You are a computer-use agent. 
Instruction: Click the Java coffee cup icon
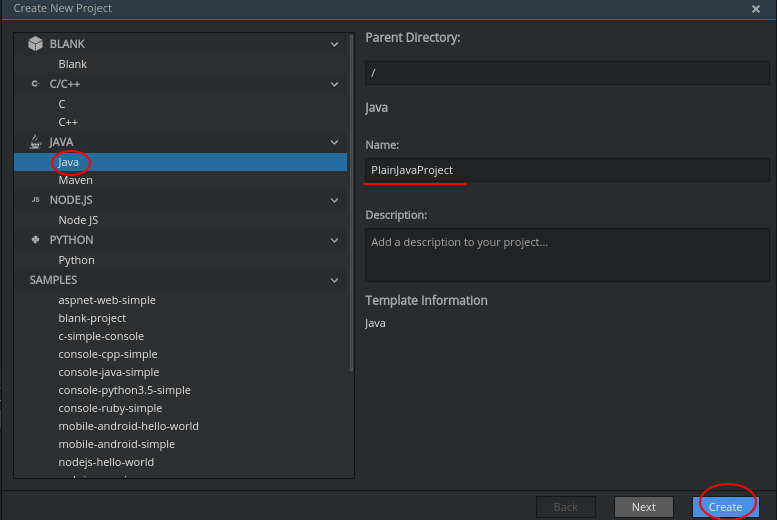35,142
